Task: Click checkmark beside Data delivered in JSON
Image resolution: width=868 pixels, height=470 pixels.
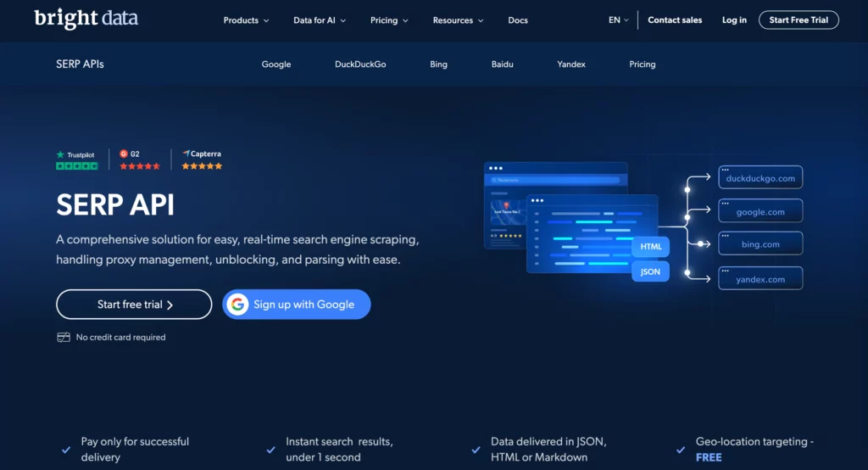Action: (x=476, y=450)
